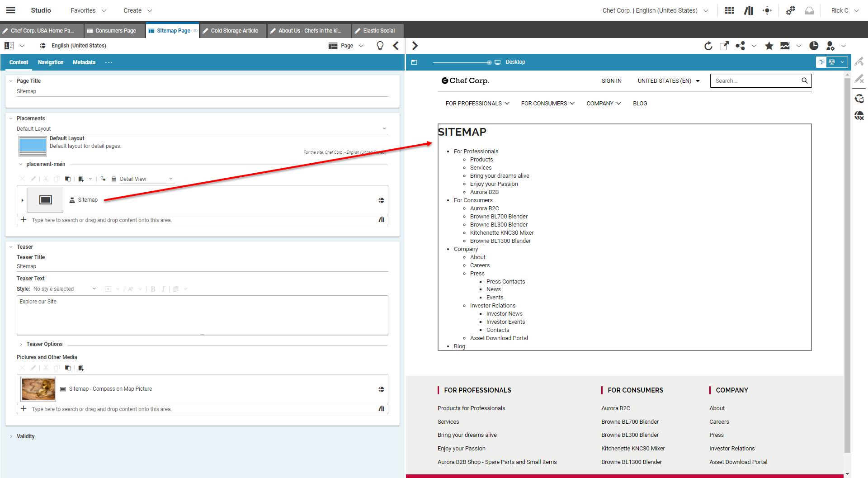Close the Sitemap Page tab
868x478 pixels.
(195, 31)
